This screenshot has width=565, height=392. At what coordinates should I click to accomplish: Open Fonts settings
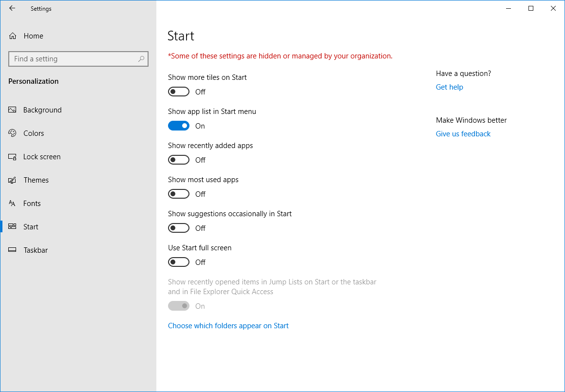pyautogui.click(x=78, y=203)
